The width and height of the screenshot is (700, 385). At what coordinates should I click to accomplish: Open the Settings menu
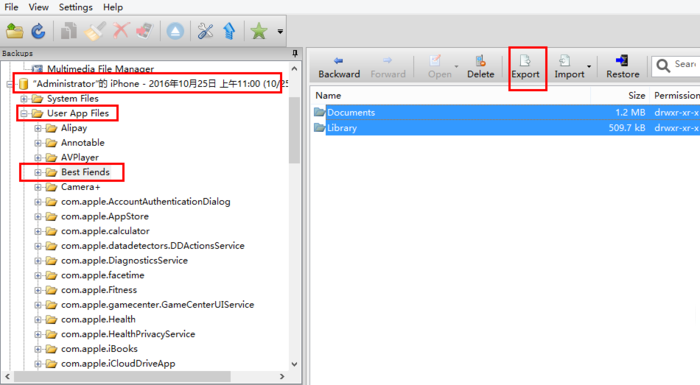pyautogui.click(x=75, y=7)
